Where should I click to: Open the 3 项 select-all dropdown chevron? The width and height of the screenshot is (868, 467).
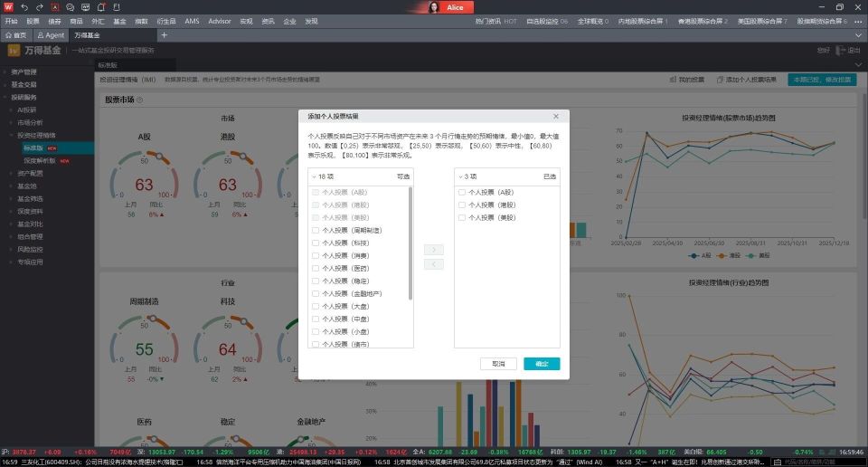[x=460, y=176]
